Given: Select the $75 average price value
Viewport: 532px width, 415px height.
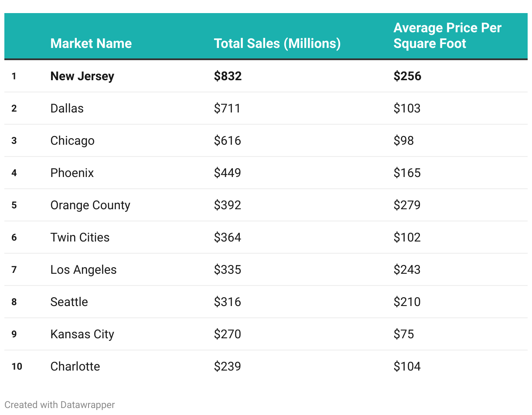Looking at the screenshot, I should pos(404,334).
